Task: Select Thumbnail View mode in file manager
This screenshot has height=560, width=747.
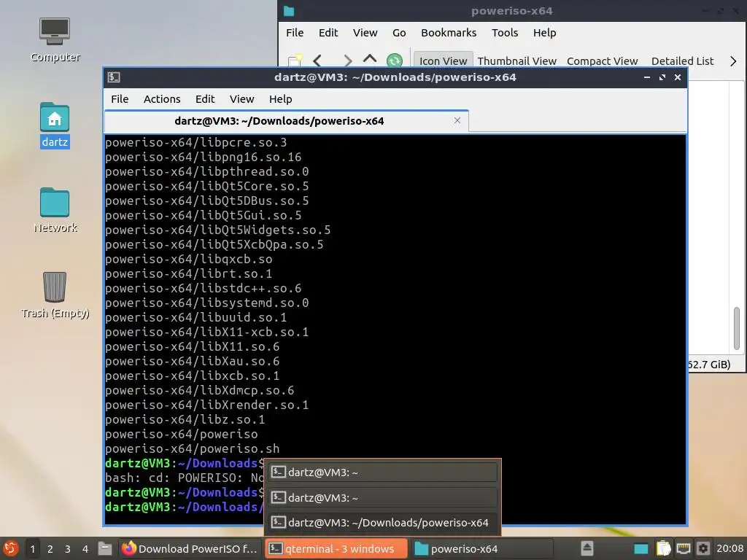Action: pos(517,61)
